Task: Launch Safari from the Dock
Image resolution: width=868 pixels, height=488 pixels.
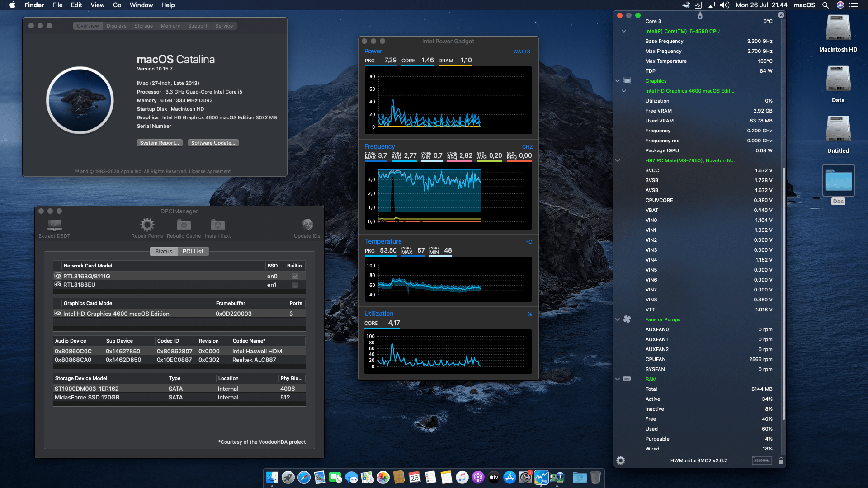Action: coord(304,477)
